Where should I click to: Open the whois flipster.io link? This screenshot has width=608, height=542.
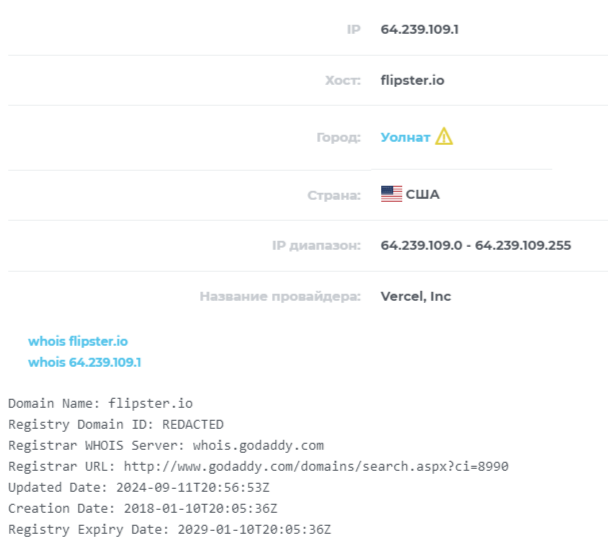tap(78, 341)
